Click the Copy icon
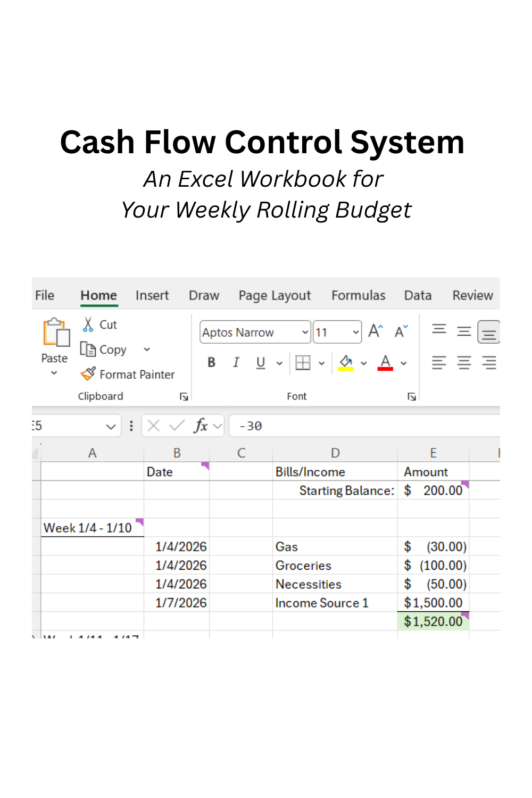 pos(88,350)
